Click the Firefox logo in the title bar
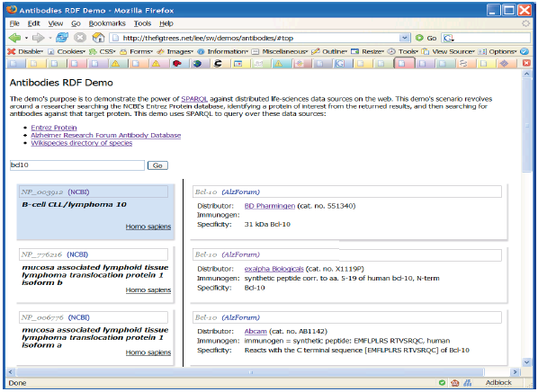538x392 pixels. point(12,10)
